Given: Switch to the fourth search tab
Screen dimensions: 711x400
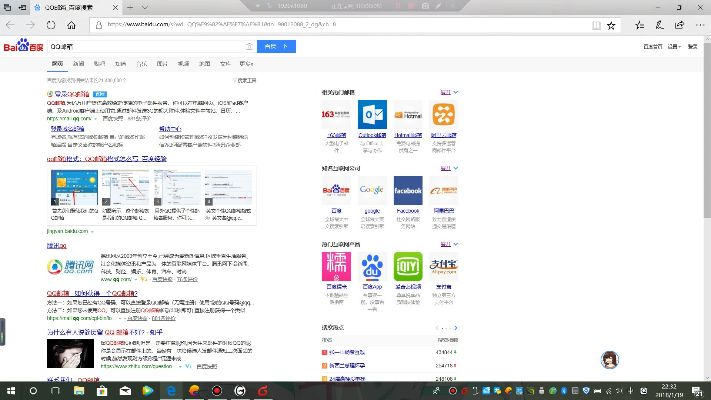Looking at the screenshot, I should [120, 64].
